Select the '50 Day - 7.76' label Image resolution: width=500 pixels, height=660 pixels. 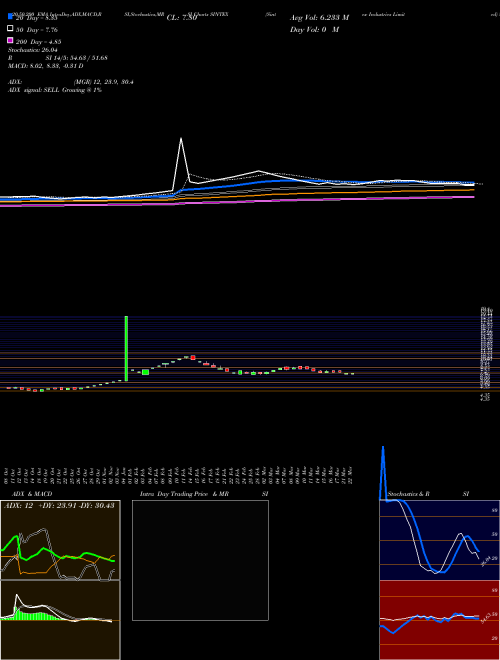click(37, 30)
